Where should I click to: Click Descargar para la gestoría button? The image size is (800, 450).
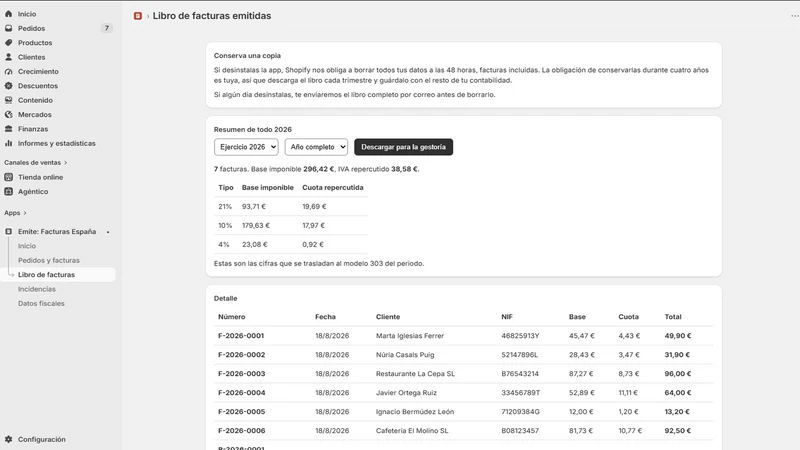404,147
